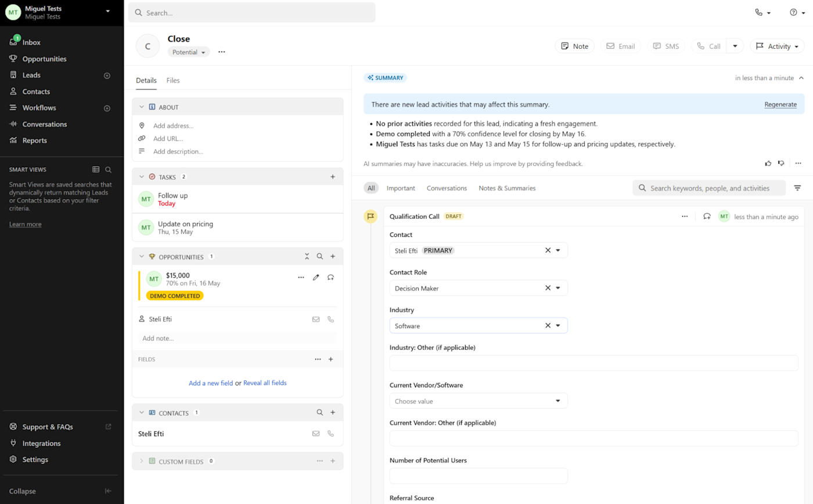Open lead more options ellipsis next to Potential
Image resolution: width=813 pixels, height=504 pixels.
pyautogui.click(x=221, y=52)
